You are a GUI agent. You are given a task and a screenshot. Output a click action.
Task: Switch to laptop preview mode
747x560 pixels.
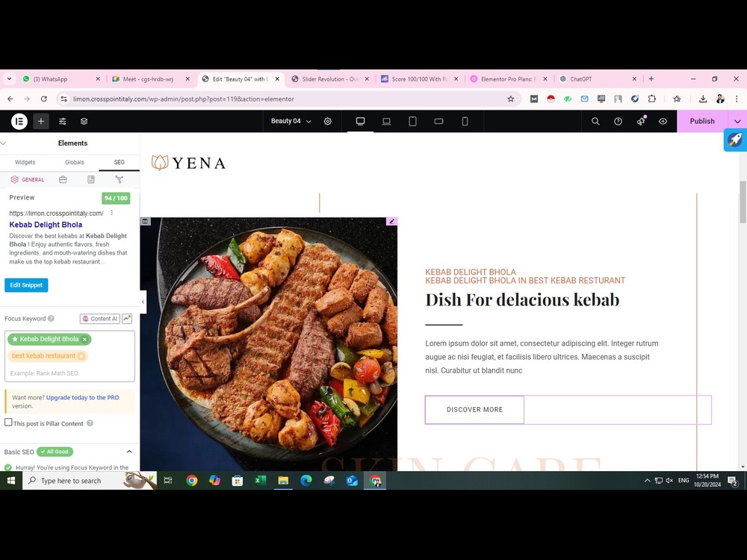386,122
